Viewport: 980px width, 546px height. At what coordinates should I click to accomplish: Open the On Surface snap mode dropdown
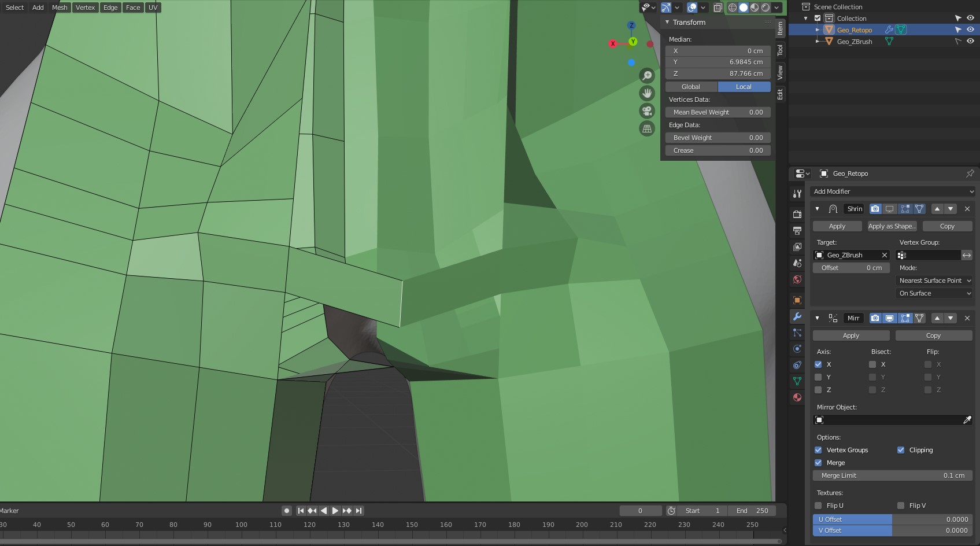point(934,293)
